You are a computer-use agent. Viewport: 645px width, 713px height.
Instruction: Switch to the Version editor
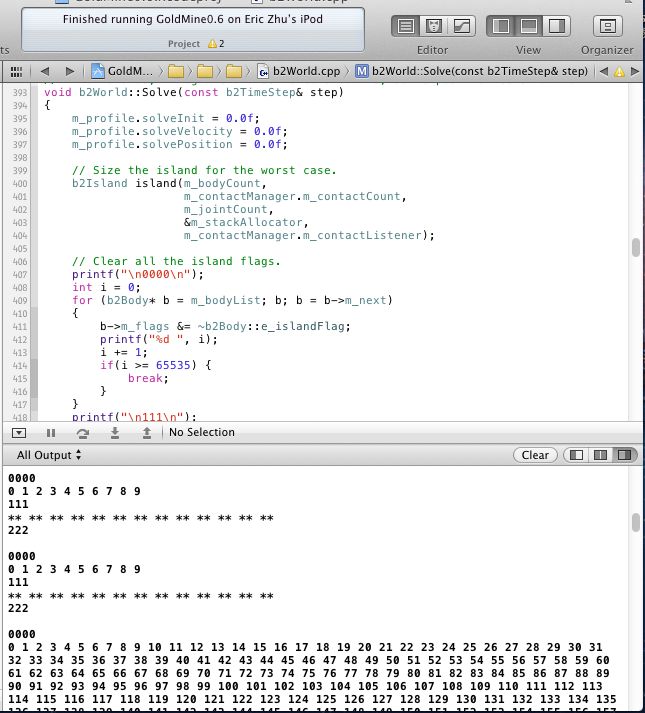462,26
